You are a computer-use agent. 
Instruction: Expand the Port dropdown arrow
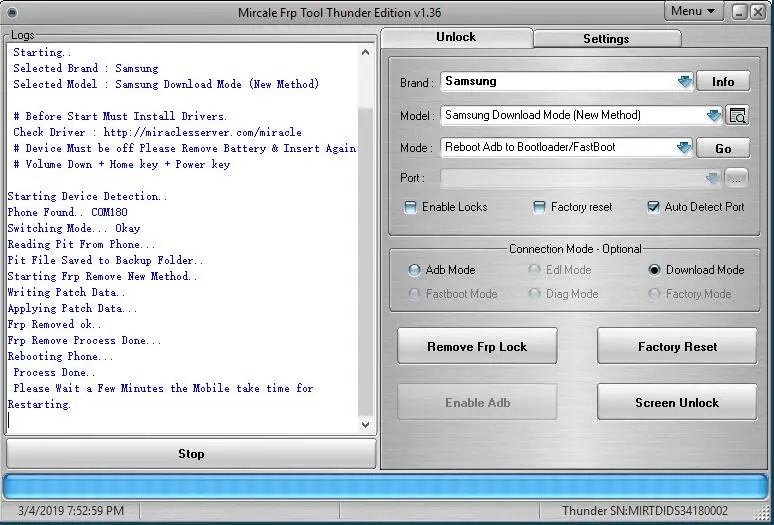point(712,179)
